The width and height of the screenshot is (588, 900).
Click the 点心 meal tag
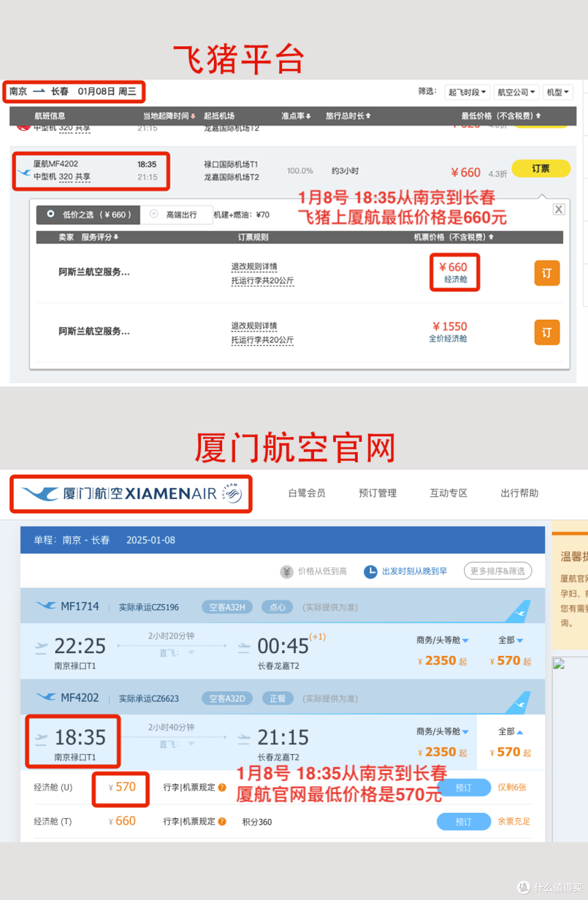tap(278, 607)
